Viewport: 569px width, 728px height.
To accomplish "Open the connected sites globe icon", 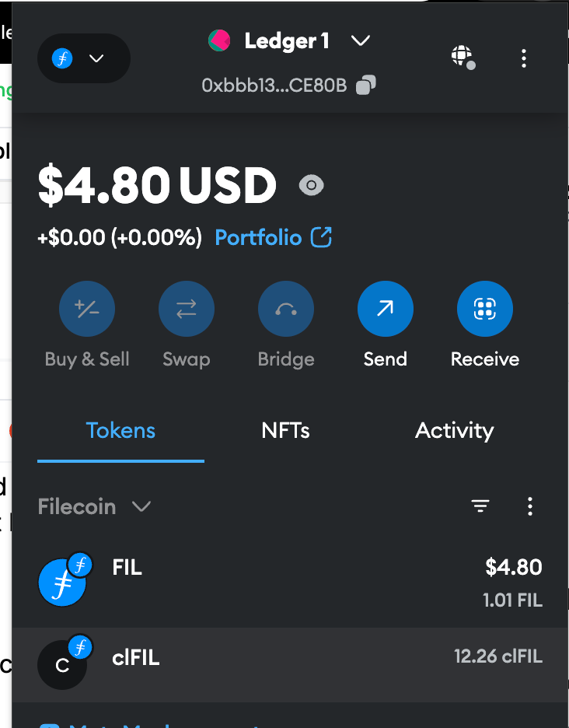I will [x=463, y=58].
